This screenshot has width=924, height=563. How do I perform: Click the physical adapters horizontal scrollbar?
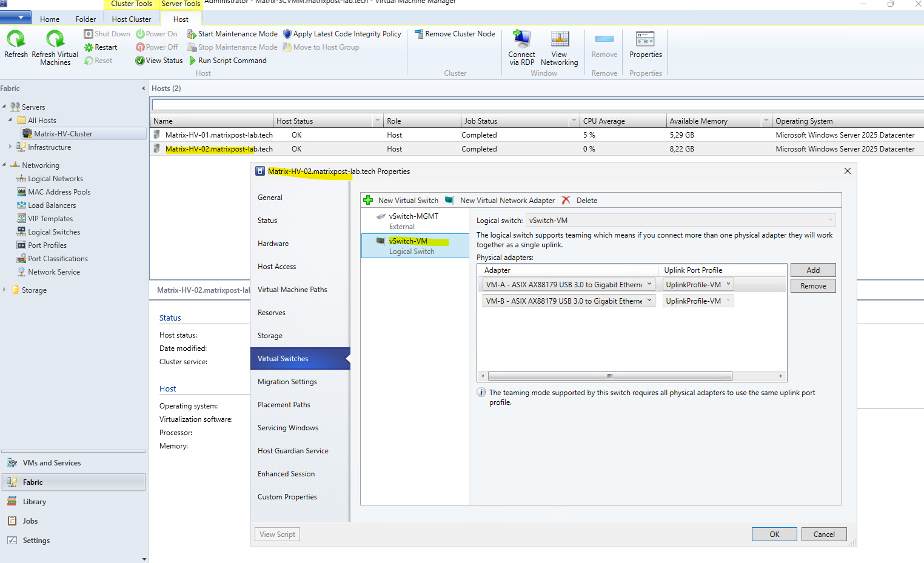[x=610, y=376]
